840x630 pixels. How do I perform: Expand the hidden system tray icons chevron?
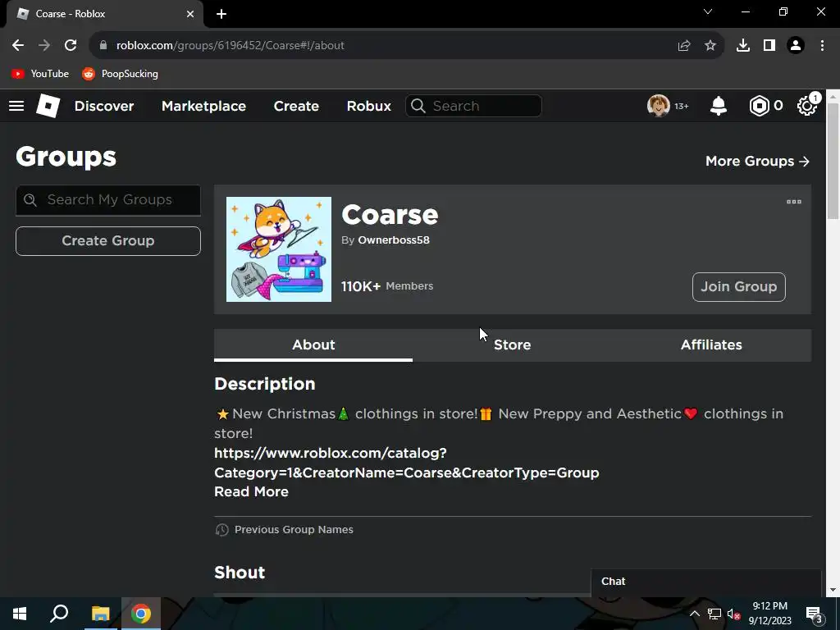pyautogui.click(x=694, y=614)
